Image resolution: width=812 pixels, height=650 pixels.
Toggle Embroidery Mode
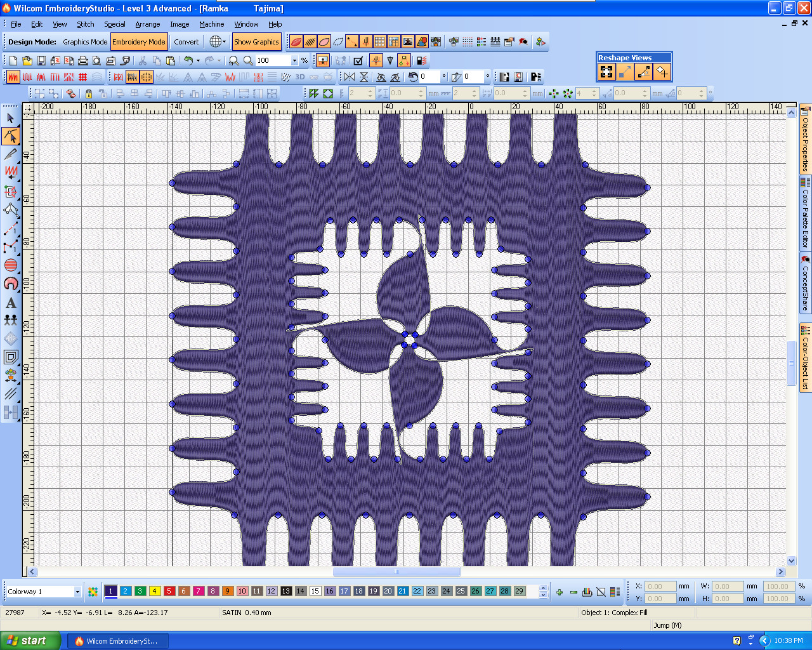click(x=139, y=42)
